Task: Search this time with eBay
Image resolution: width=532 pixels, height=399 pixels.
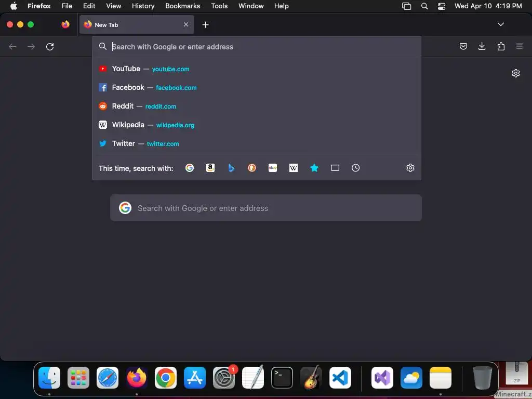Action: pyautogui.click(x=273, y=168)
